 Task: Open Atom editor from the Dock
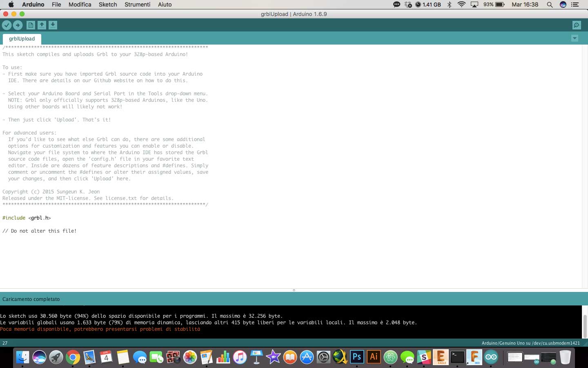(390, 357)
